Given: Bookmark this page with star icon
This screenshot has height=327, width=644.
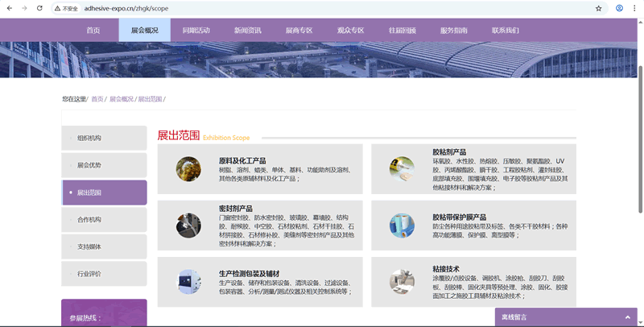Looking at the screenshot, I should coord(598,8).
